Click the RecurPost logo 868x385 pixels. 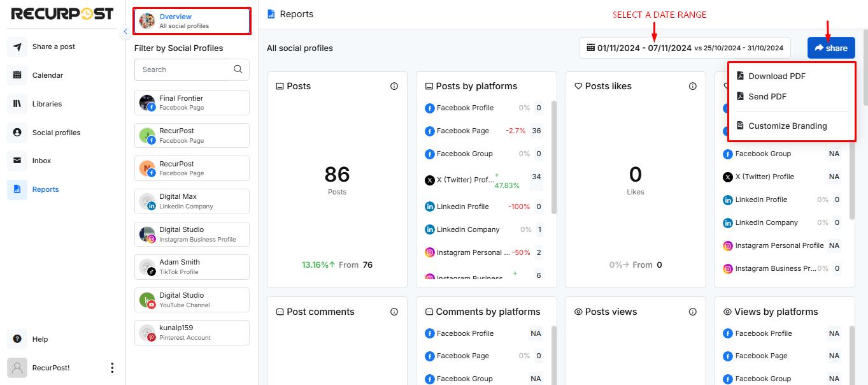coord(62,13)
